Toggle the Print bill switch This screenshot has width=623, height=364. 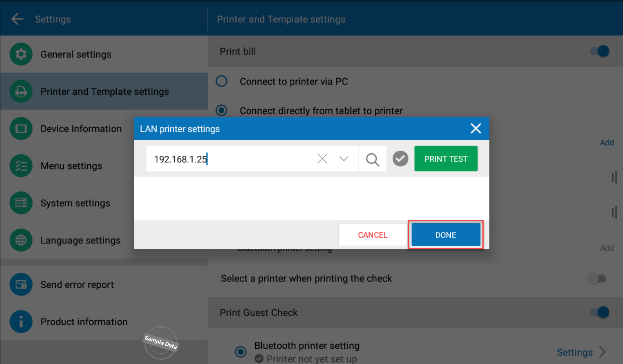coord(600,51)
